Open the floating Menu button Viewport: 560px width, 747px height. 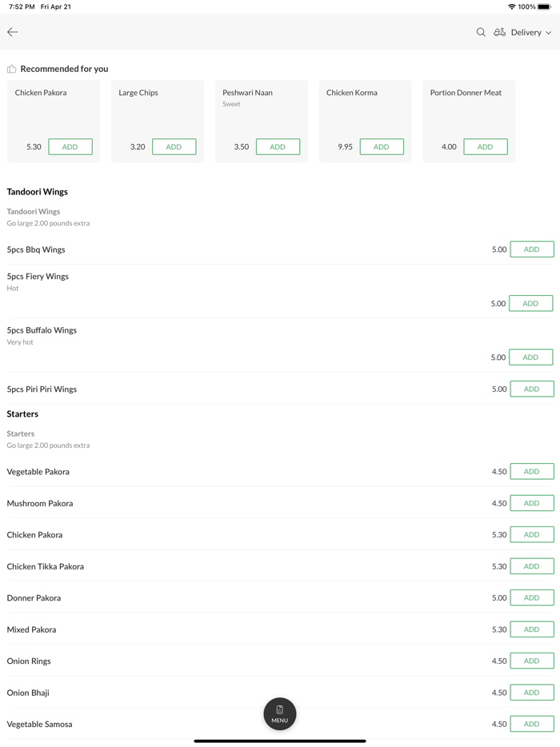(x=280, y=713)
